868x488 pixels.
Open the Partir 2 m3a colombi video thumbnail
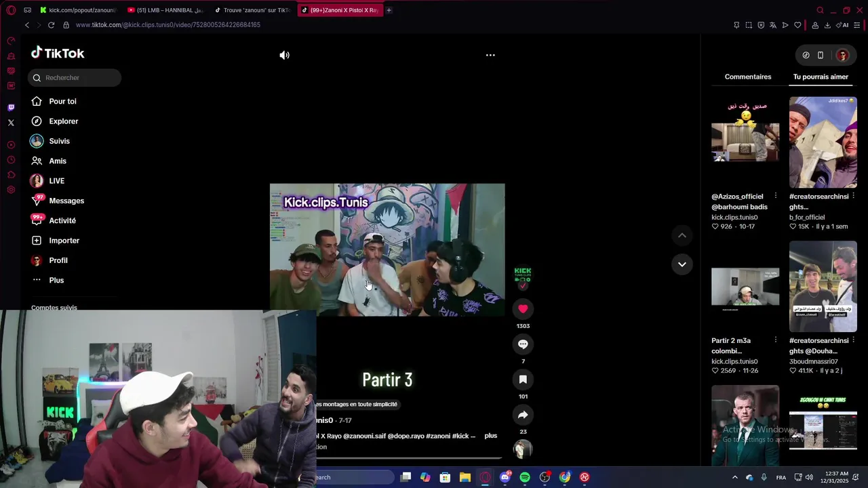pyautogui.click(x=745, y=287)
